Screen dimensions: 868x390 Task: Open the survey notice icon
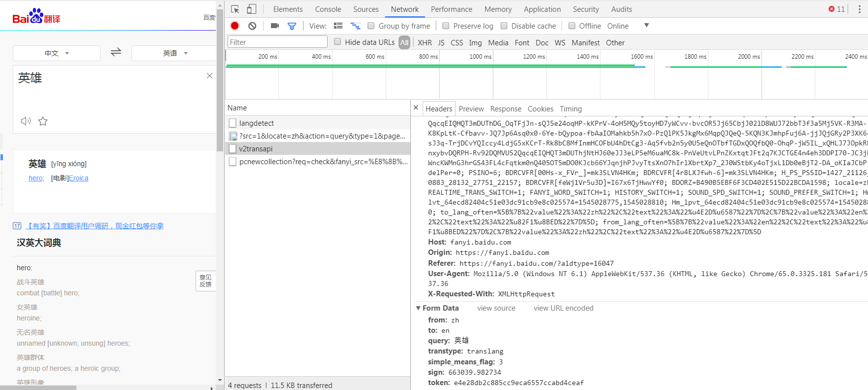[x=17, y=226]
